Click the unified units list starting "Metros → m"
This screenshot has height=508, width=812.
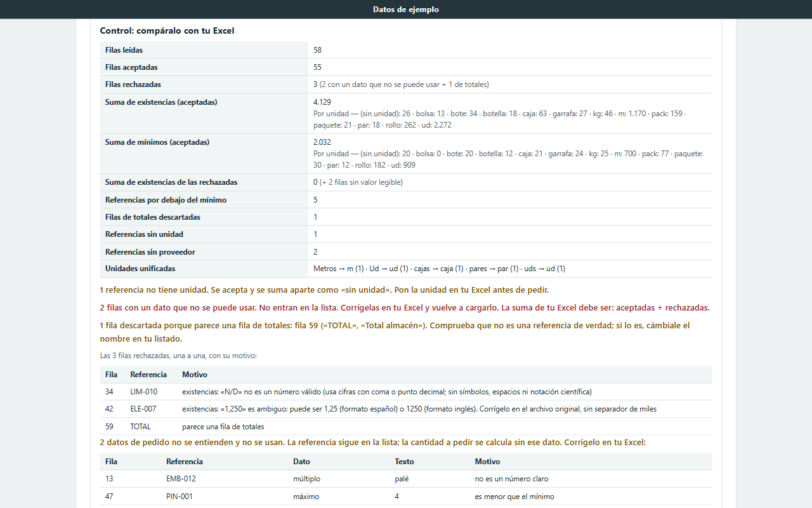click(x=439, y=269)
